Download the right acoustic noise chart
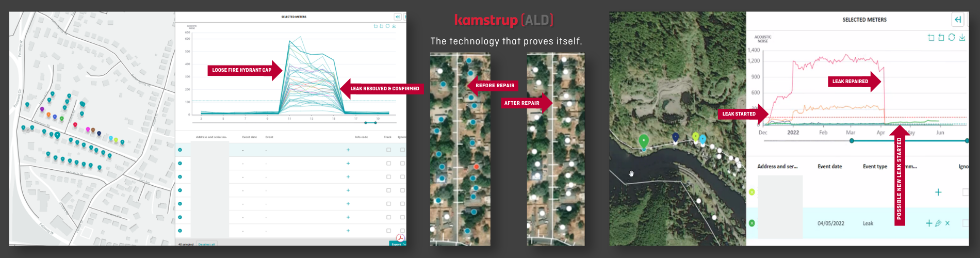Screen dimensions: 980x258 (962, 37)
